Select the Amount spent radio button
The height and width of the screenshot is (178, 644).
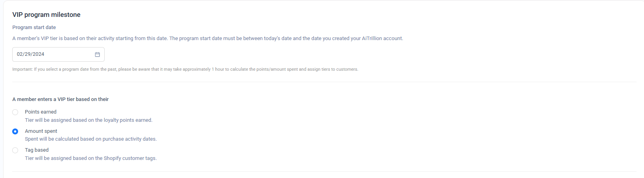15,131
